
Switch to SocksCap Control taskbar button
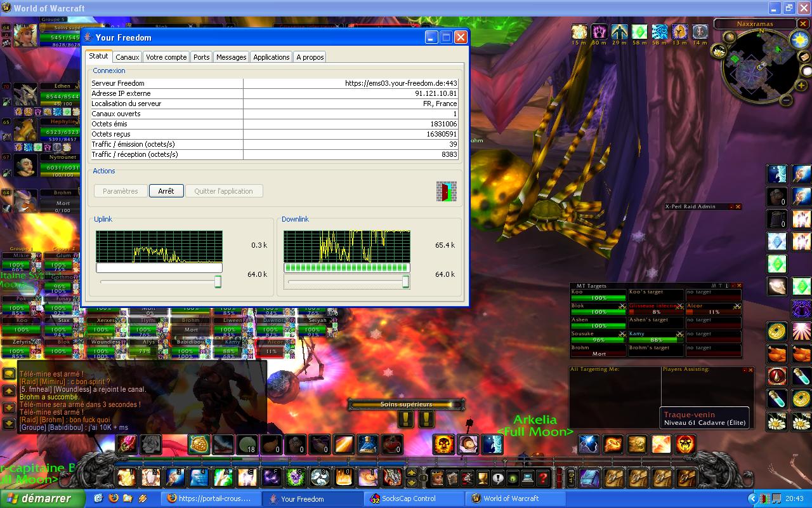click(415, 498)
